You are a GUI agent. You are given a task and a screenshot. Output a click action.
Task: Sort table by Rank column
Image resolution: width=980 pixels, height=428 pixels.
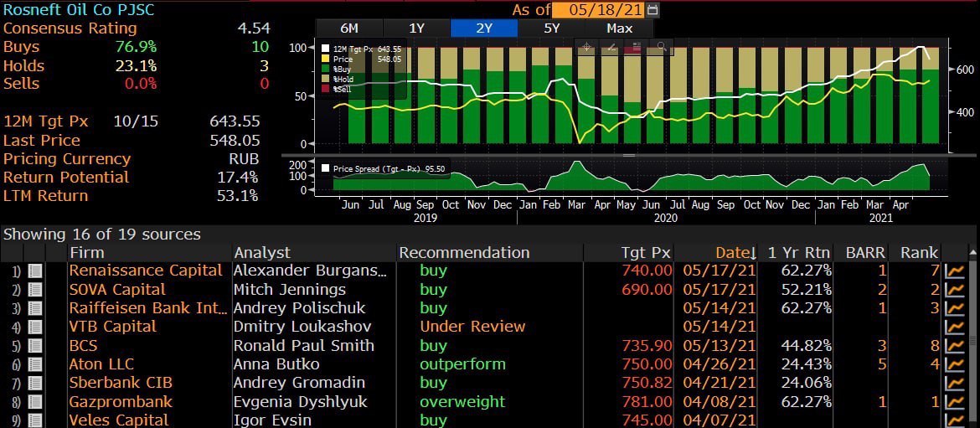pyautogui.click(x=920, y=253)
